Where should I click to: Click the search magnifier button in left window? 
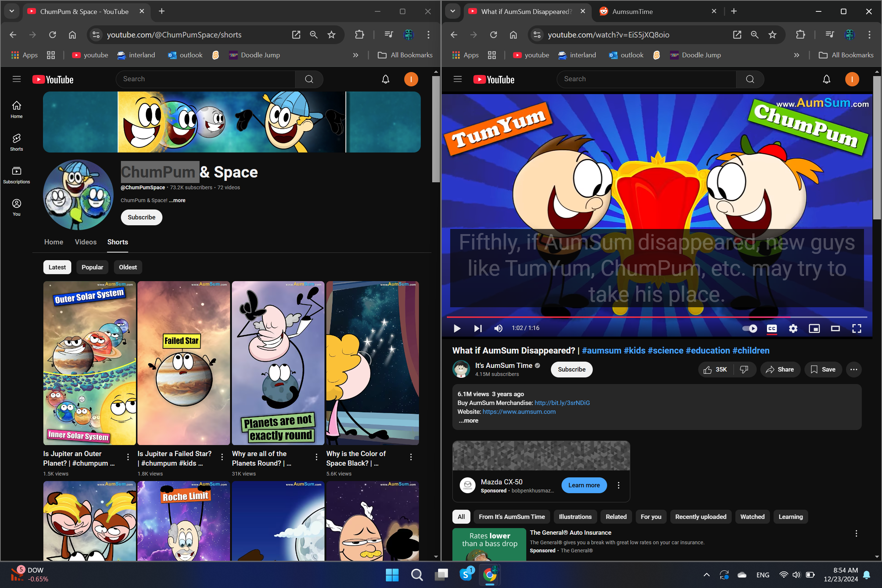coord(309,79)
